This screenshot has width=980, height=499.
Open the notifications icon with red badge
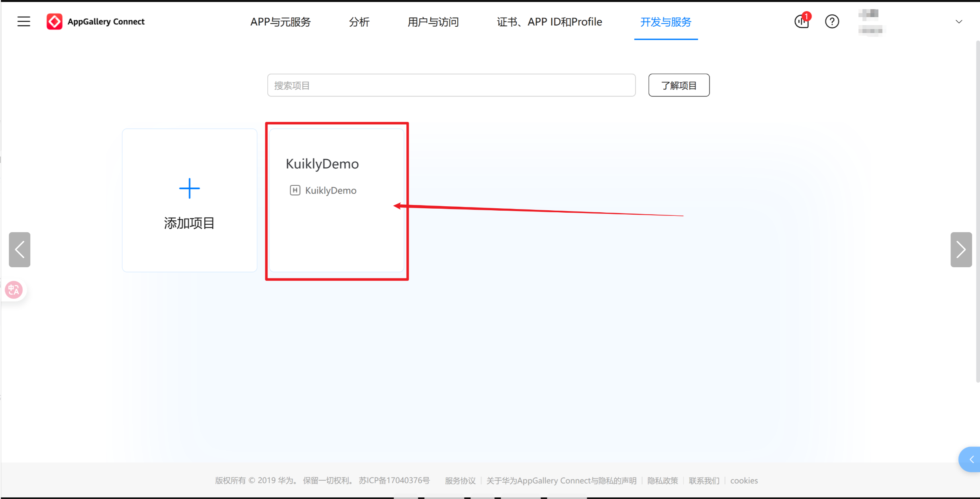point(802,22)
